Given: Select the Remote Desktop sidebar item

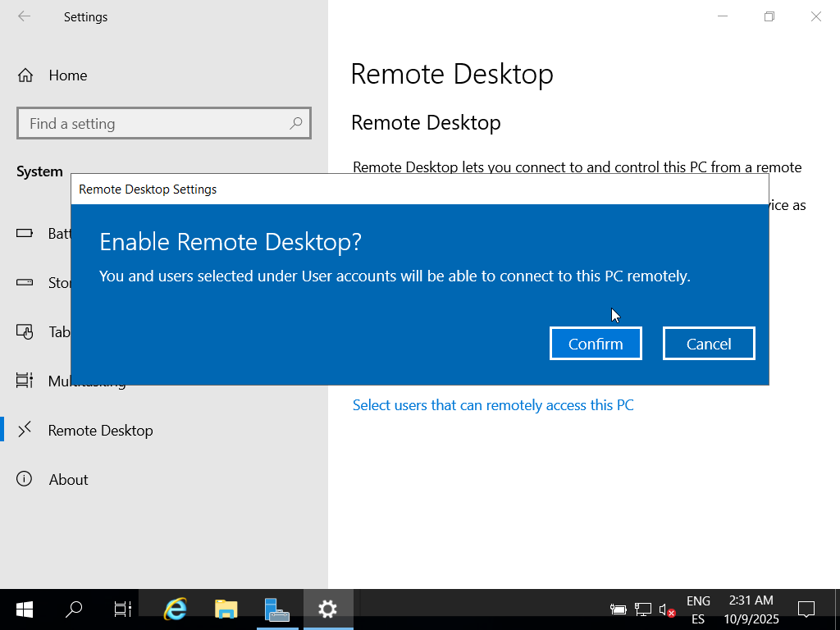Looking at the screenshot, I should (x=100, y=431).
